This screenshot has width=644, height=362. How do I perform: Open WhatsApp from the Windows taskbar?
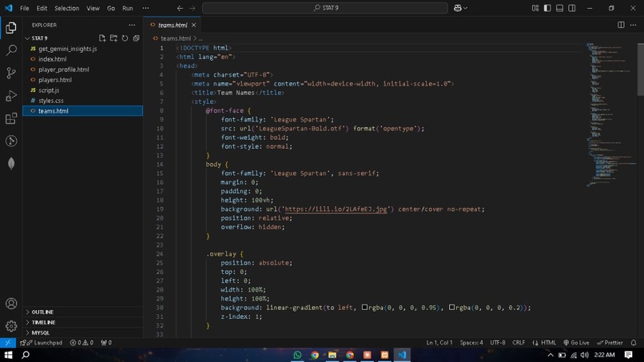point(297,355)
